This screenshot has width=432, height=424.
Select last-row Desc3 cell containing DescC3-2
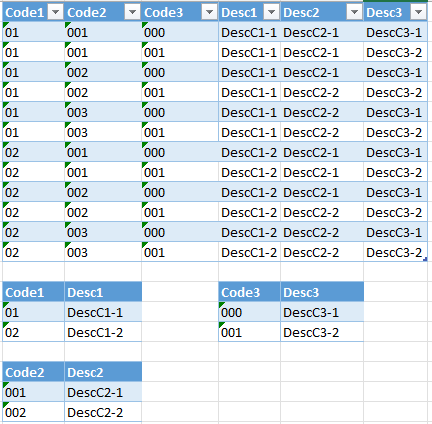(x=396, y=252)
